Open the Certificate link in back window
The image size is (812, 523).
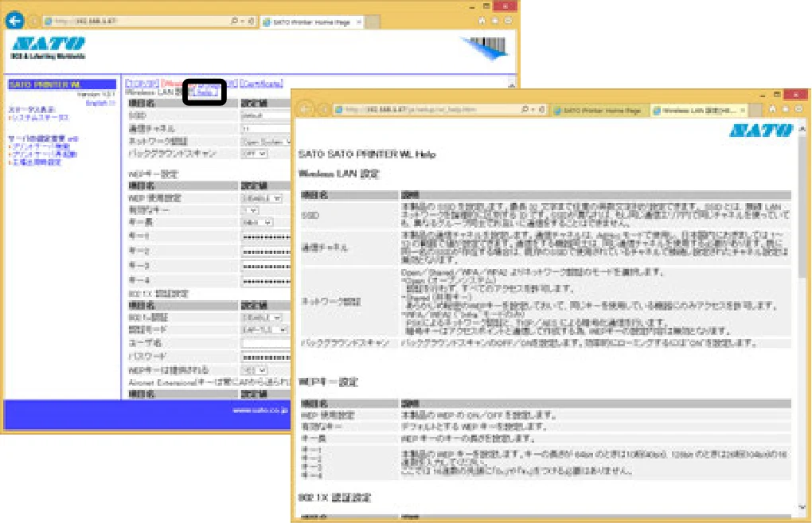(261, 83)
